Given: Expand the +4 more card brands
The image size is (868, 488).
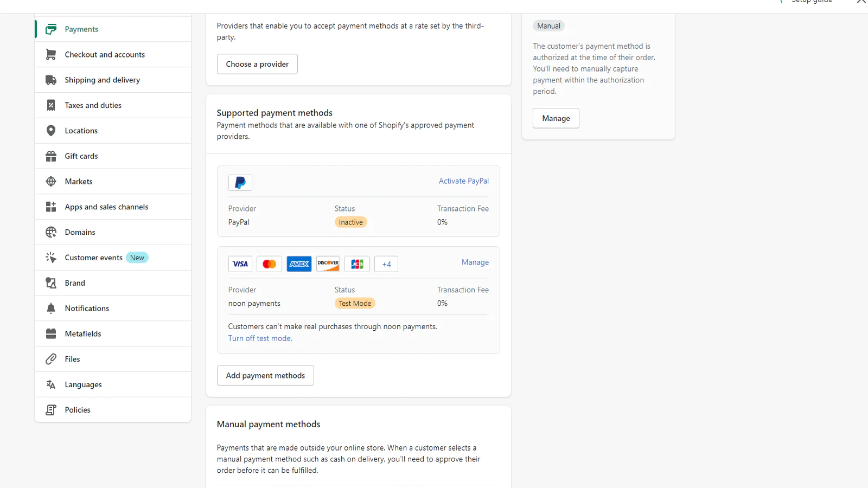Looking at the screenshot, I should point(386,264).
